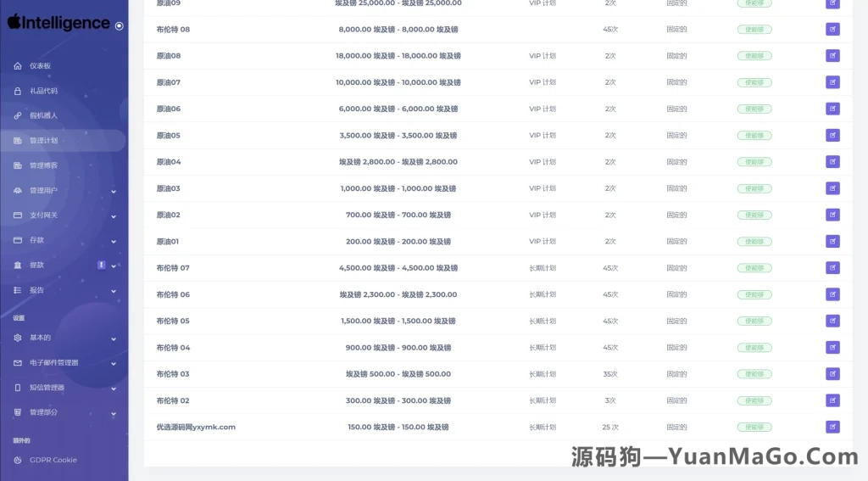Select the plan name 布伦特 08
This screenshot has height=481, width=868.
pos(173,30)
